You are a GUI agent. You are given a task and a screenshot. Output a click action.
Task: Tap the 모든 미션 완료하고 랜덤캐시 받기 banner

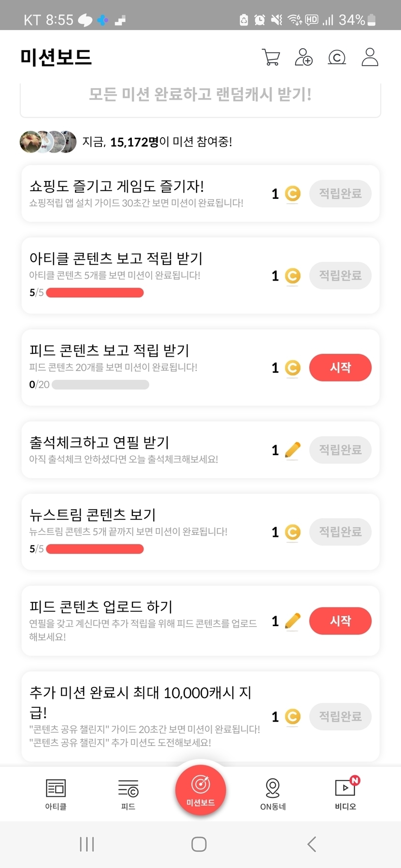point(200,95)
